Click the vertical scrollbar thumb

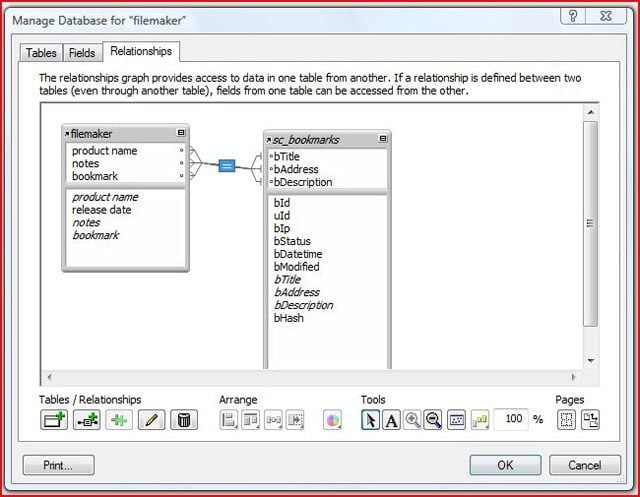tap(591, 223)
